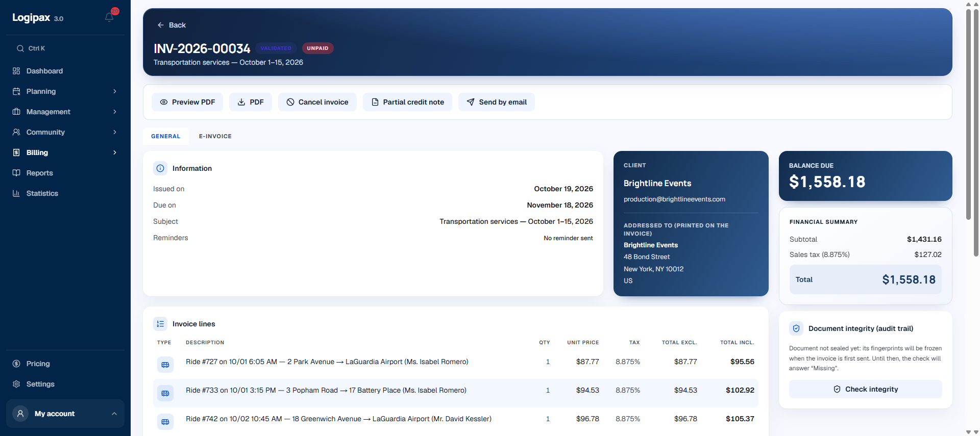This screenshot has height=436, width=980.
Task: Click the Settings gear icon
Action: coord(16,384)
